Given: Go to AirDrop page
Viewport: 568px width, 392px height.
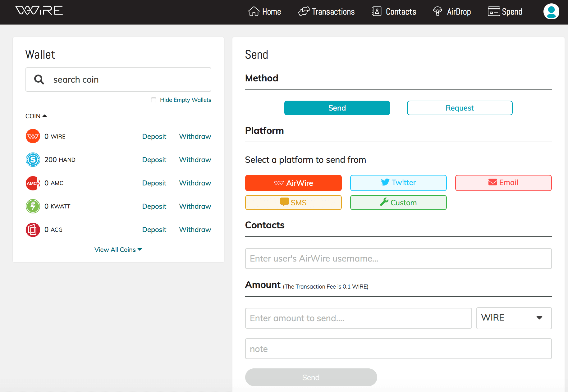Looking at the screenshot, I should [452, 11].
